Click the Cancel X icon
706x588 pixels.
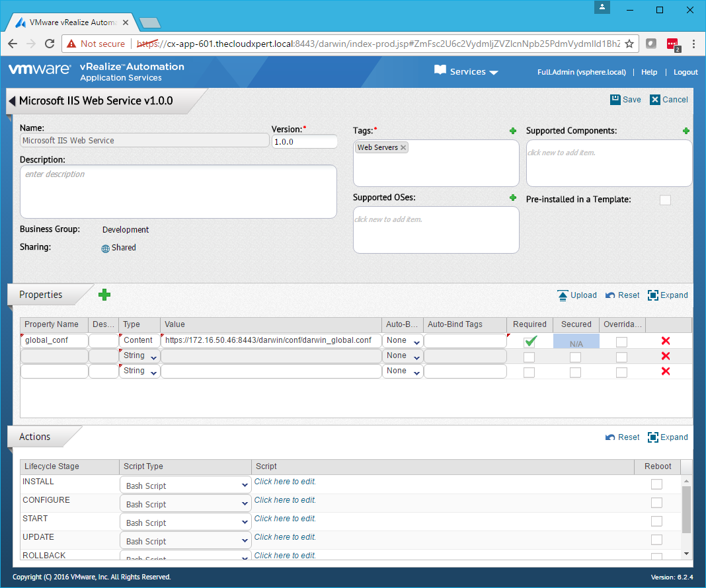tap(655, 100)
